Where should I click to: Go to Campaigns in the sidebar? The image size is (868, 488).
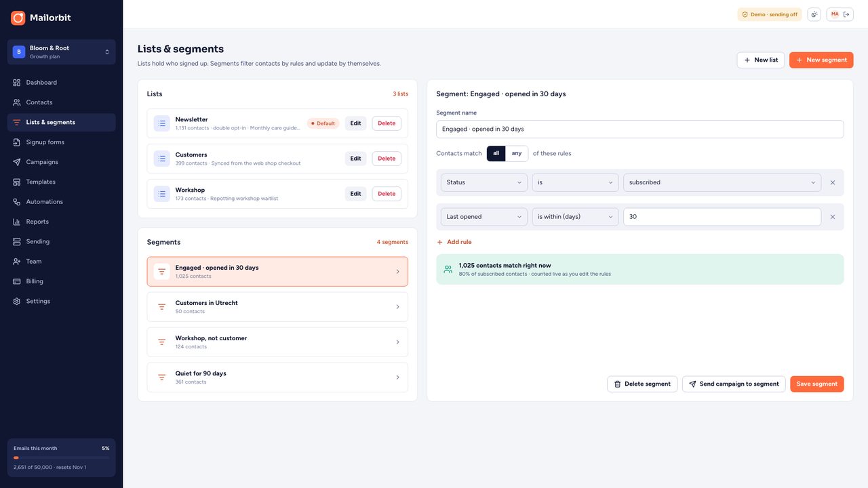(62, 162)
